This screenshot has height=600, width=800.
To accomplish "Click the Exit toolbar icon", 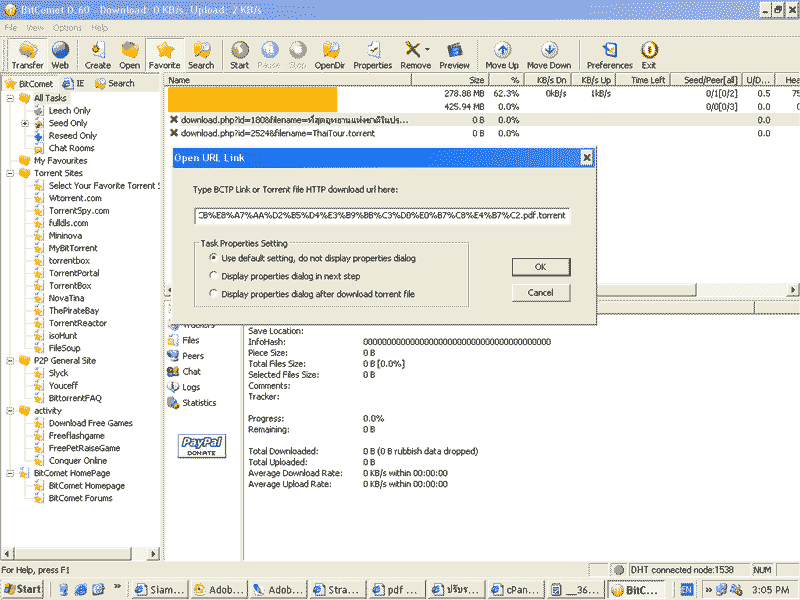I will coord(649,54).
